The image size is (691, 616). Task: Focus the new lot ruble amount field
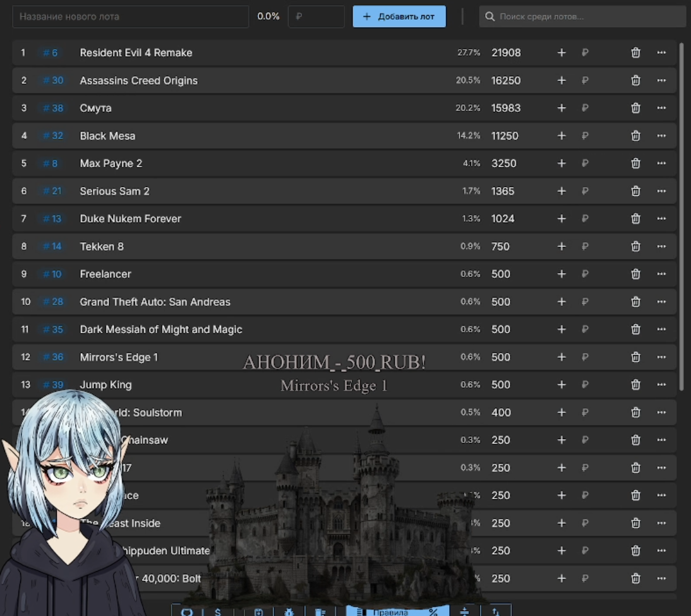point(316,17)
